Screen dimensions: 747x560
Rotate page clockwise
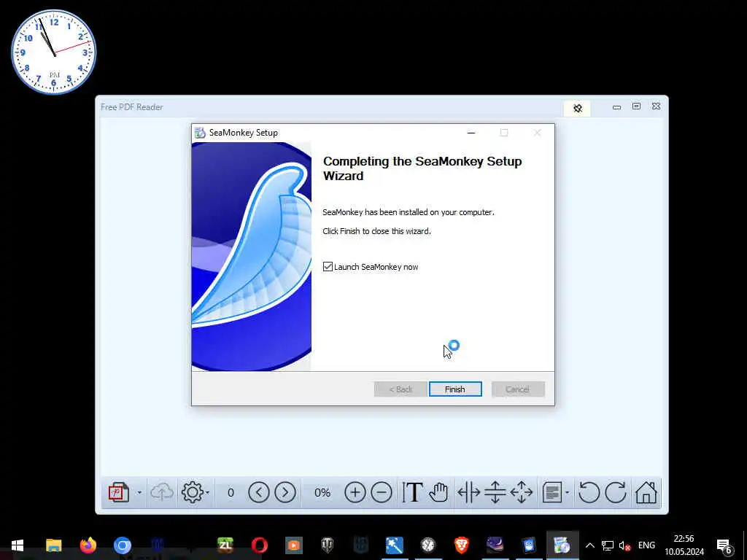click(x=616, y=492)
